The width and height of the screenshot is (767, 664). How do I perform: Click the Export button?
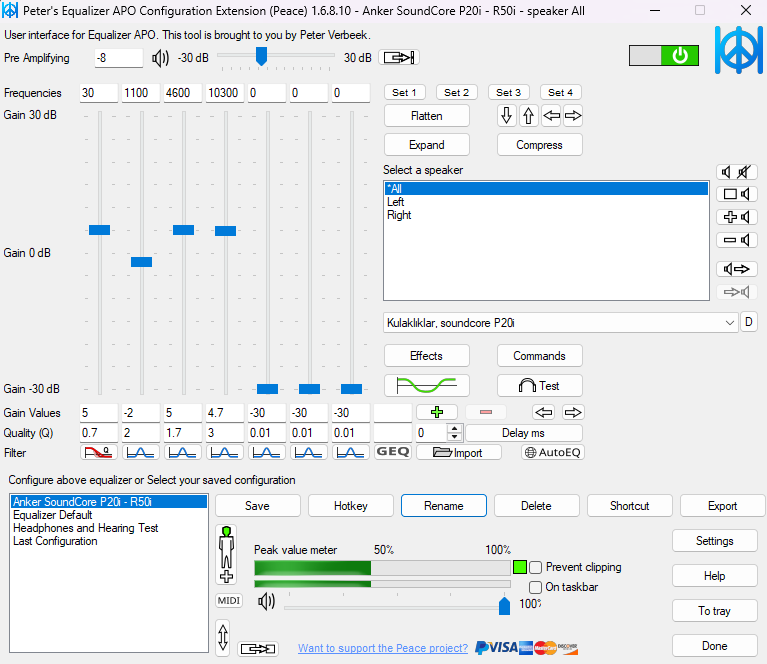(x=722, y=505)
